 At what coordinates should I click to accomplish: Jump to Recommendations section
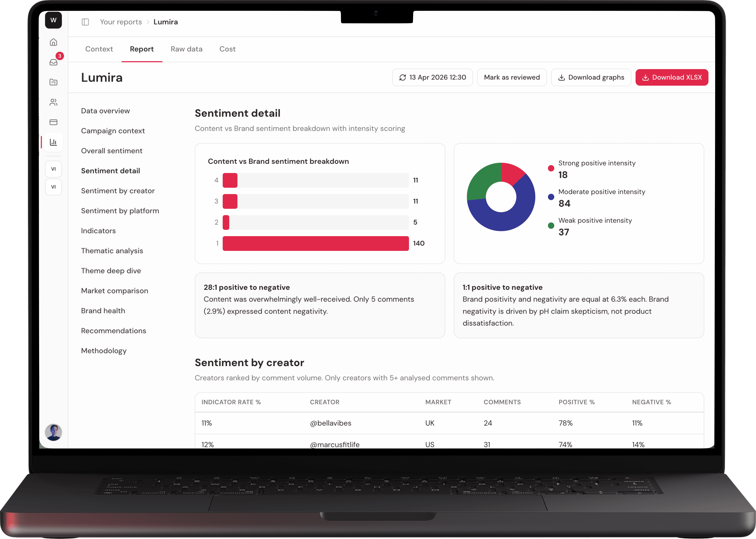tap(114, 331)
